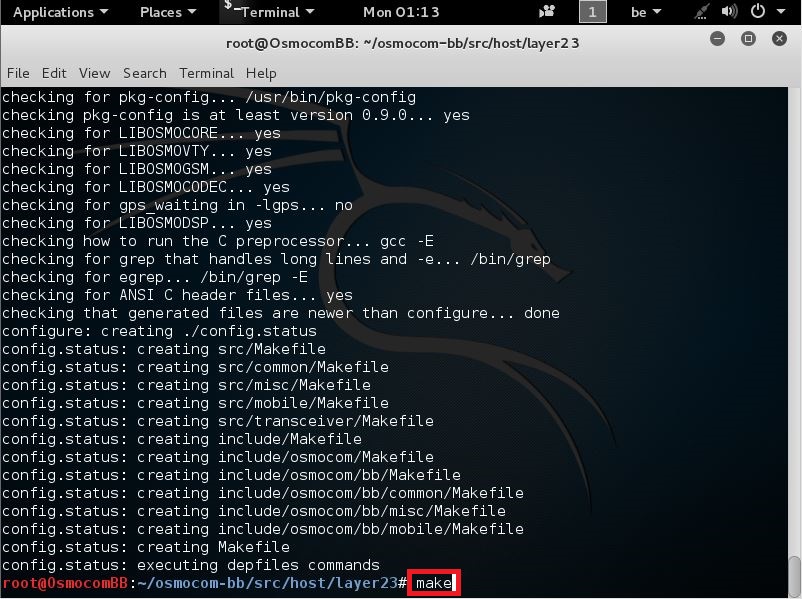This screenshot has height=599, width=802.
Task: Click 'config.status: creating src/Makefile' line
Action: (x=164, y=349)
